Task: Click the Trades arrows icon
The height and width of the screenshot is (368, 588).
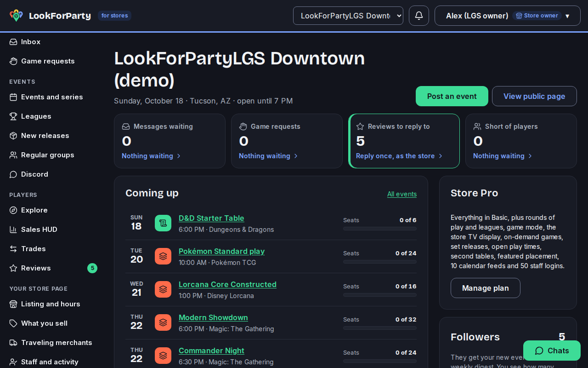Action: pos(13,249)
